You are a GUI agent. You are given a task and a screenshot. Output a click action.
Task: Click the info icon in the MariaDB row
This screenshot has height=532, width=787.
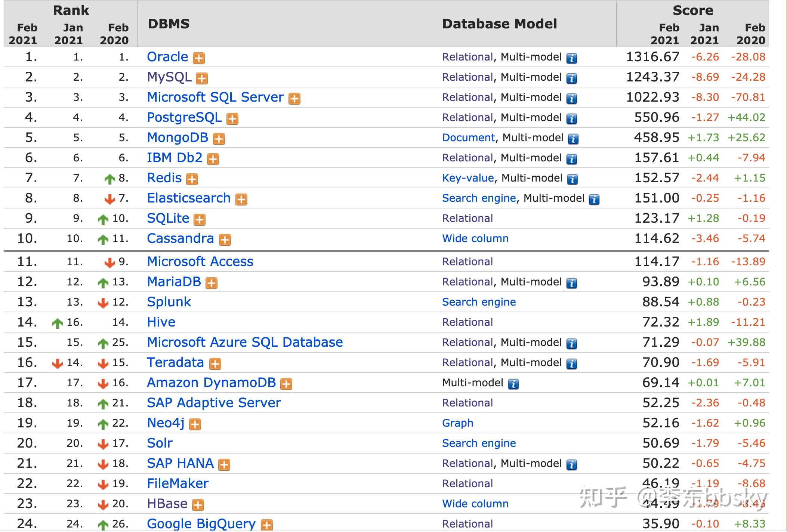pos(572,283)
